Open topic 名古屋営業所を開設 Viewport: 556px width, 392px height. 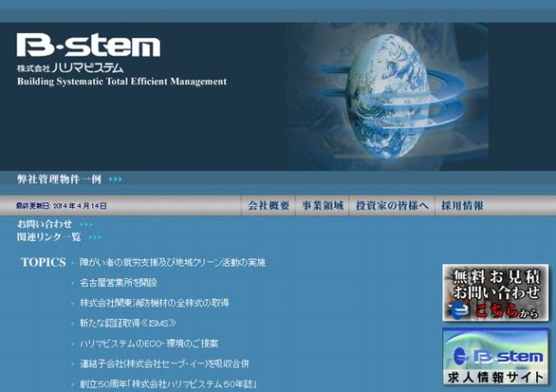[118, 283]
